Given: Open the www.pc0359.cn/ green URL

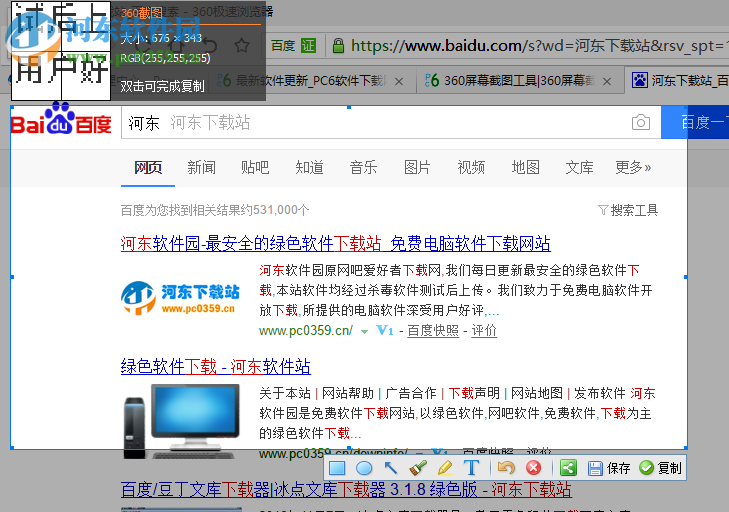Looking at the screenshot, I should click(305, 331).
